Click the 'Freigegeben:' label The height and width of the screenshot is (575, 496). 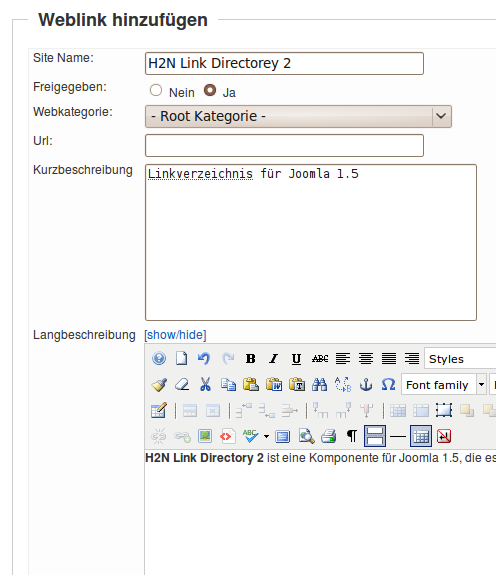(70, 87)
